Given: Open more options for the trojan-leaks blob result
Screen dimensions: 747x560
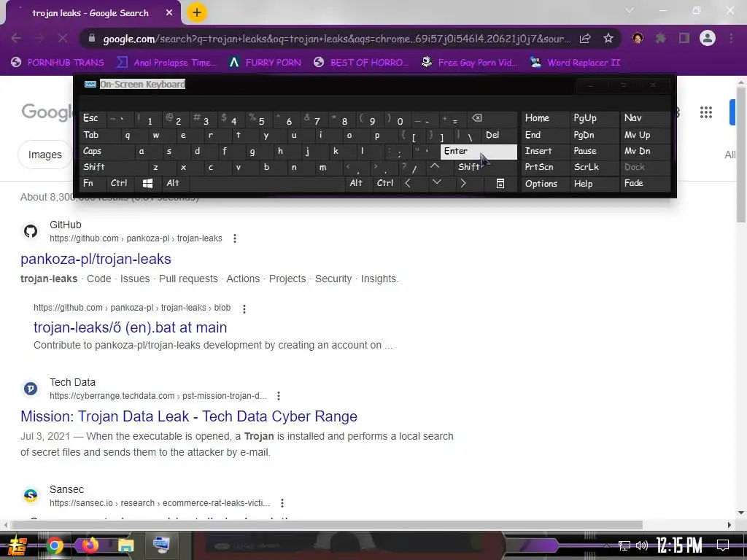Looking at the screenshot, I should (244, 309).
